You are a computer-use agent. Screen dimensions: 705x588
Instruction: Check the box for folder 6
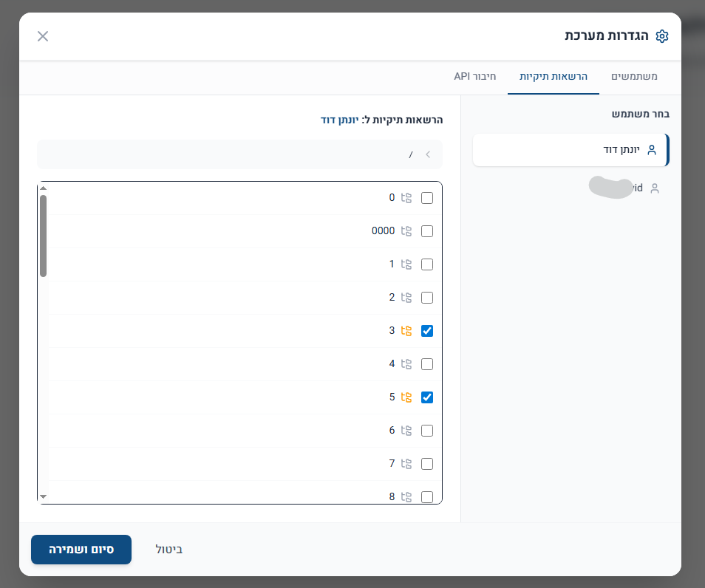coord(426,431)
